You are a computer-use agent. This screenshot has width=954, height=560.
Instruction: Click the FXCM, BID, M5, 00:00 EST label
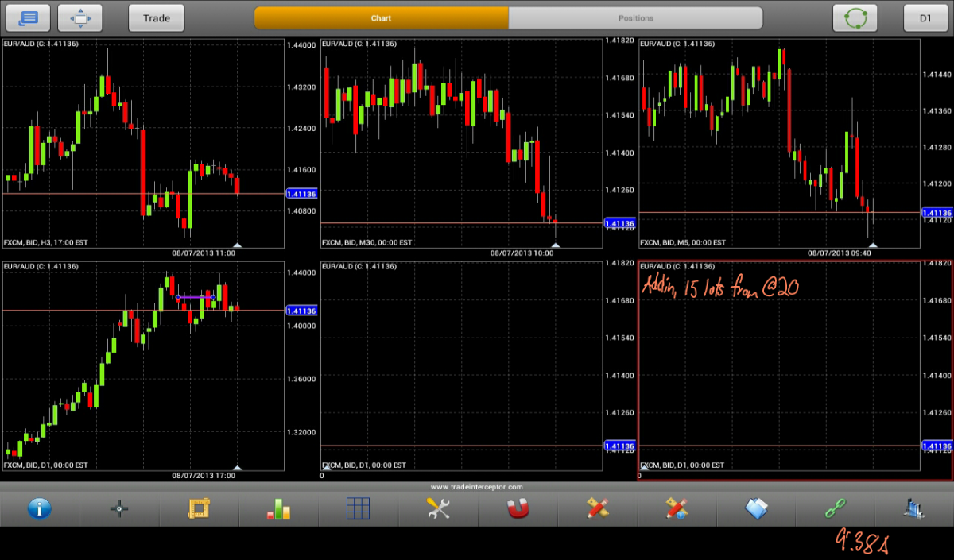[x=683, y=242]
